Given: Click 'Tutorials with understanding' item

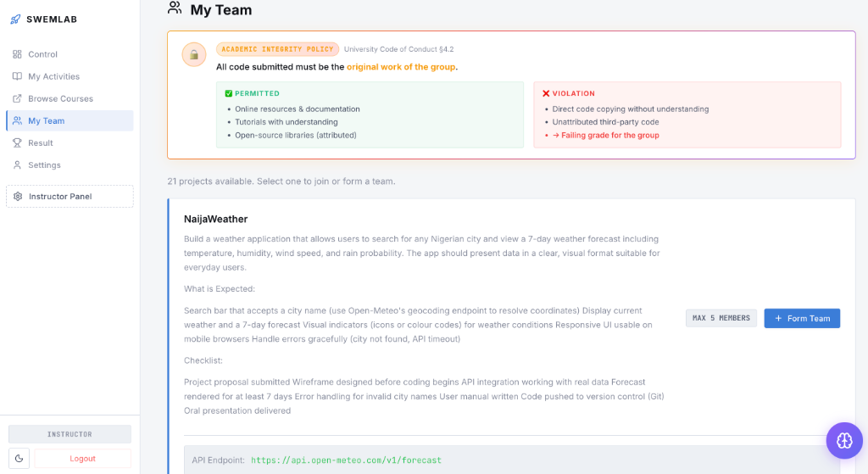Looking at the screenshot, I should click(287, 122).
